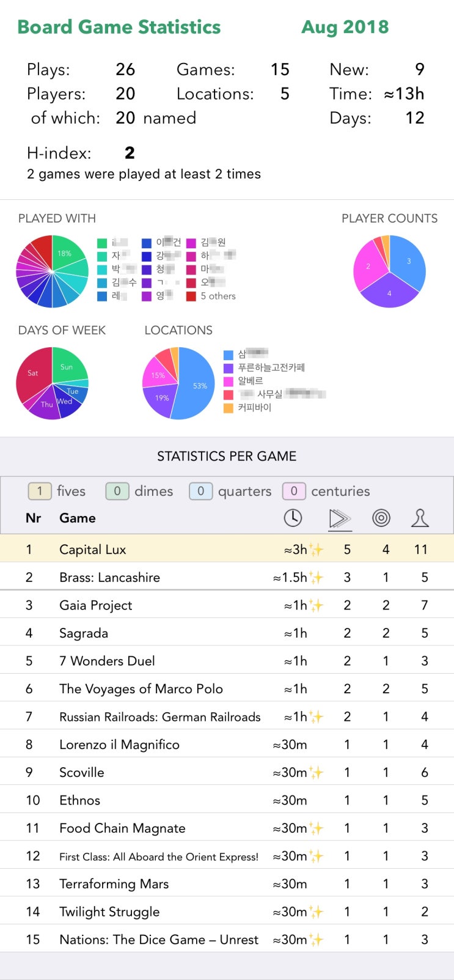Click the sparkle icon next to Capital Lux

pyautogui.click(x=316, y=549)
